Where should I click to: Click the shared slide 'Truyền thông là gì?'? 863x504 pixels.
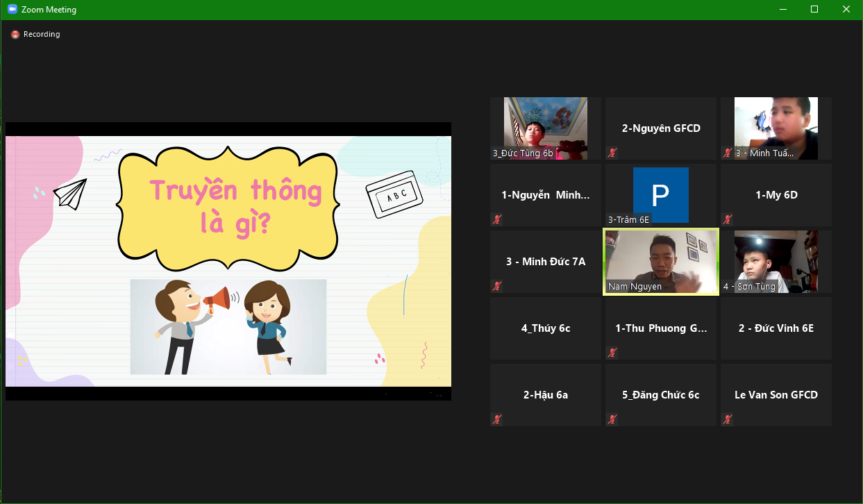[228, 261]
